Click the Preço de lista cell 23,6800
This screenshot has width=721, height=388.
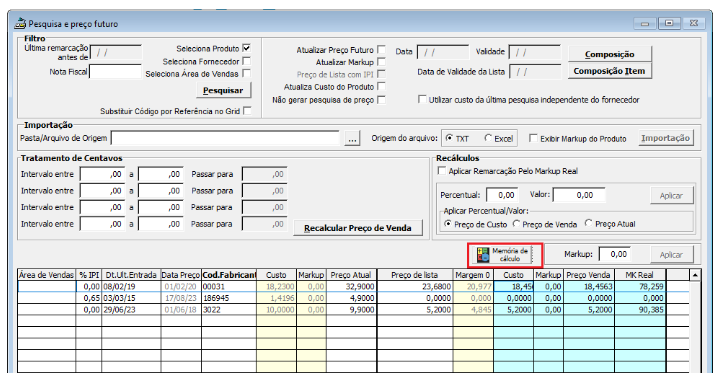click(415, 286)
